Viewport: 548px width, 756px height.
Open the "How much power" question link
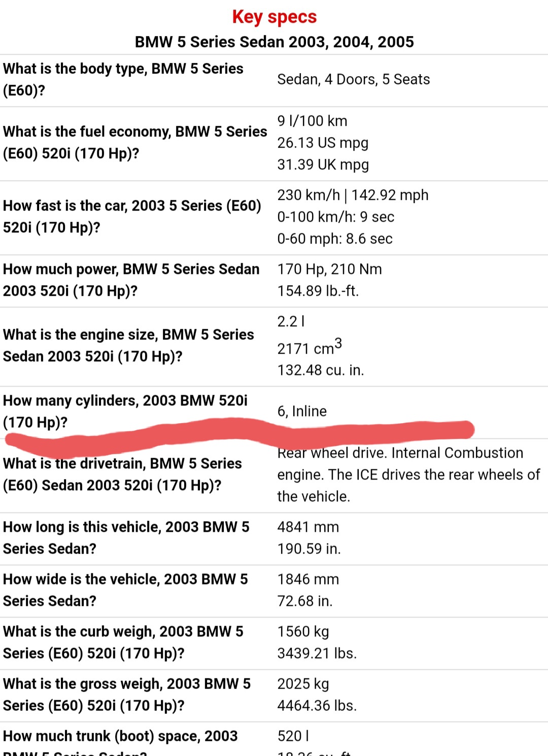(x=131, y=280)
